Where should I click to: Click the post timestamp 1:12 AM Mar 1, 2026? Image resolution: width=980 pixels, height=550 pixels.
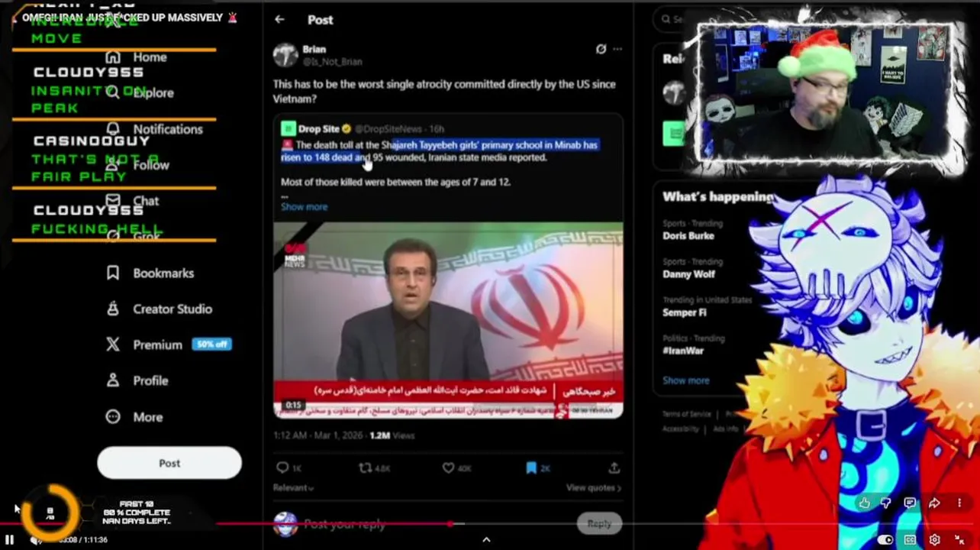click(319, 435)
